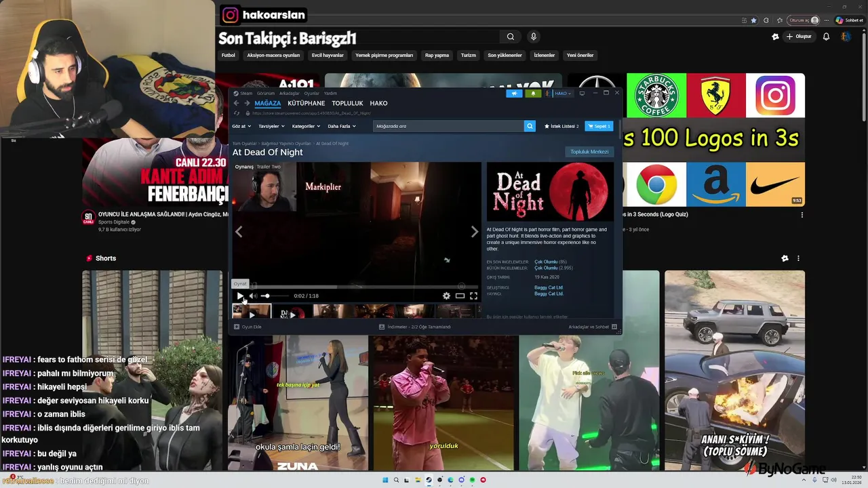This screenshot has width=868, height=488.
Task: Open the Steam menu
Action: [243, 94]
